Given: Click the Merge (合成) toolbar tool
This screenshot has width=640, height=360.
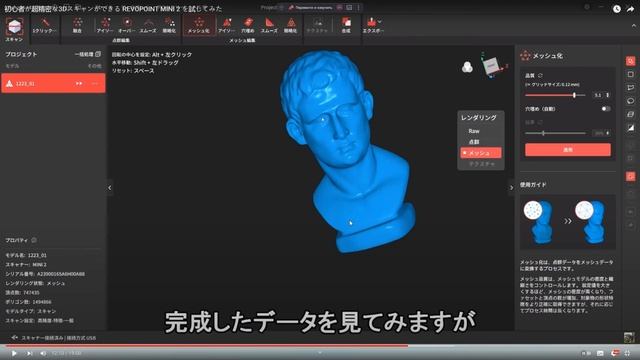Looking at the screenshot, I should point(346,25).
